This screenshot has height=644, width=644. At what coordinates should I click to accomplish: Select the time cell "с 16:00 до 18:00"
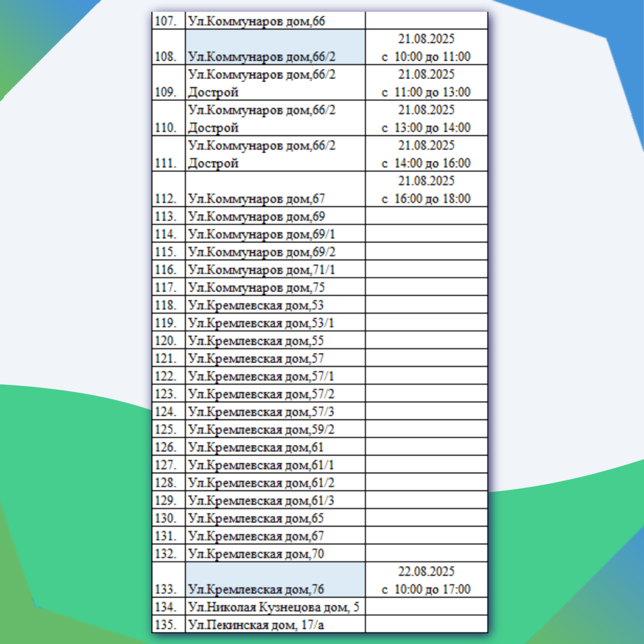point(426,189)
